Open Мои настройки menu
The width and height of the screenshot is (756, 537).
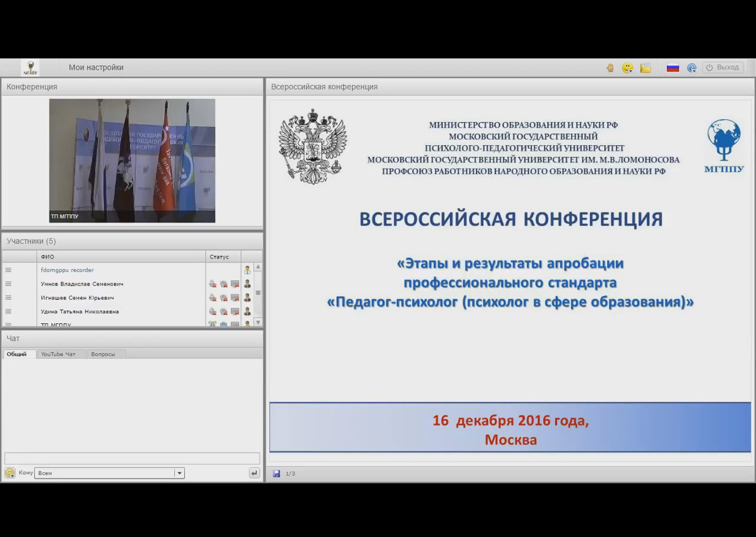coord(96,67)
